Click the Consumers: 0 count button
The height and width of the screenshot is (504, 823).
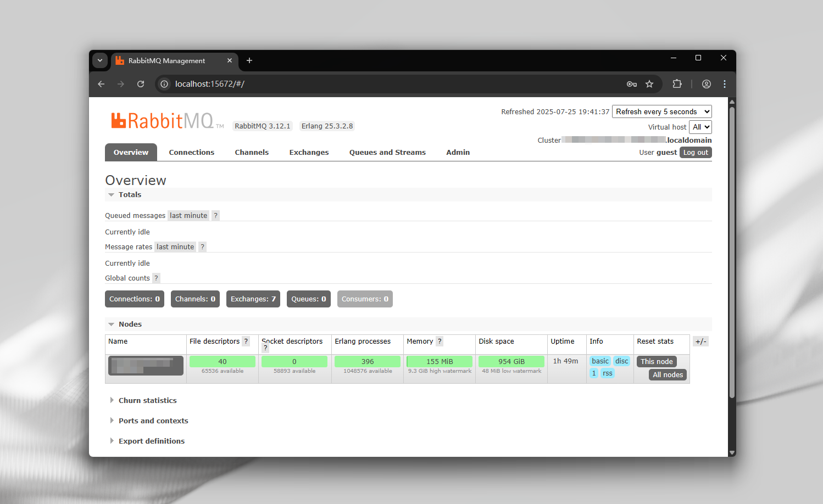pyautogui.click(x=365, y=299)
